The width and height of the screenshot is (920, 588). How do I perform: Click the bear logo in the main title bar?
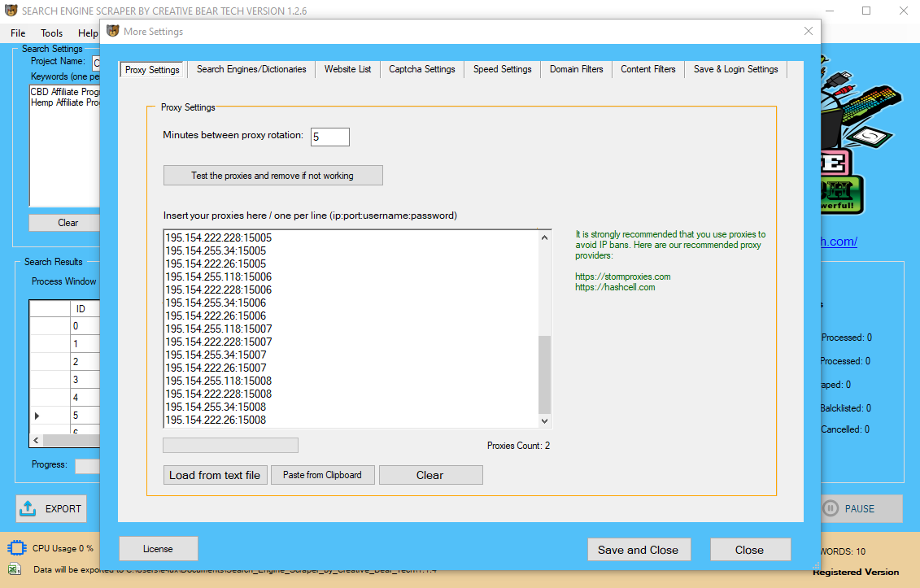point(9,11)
